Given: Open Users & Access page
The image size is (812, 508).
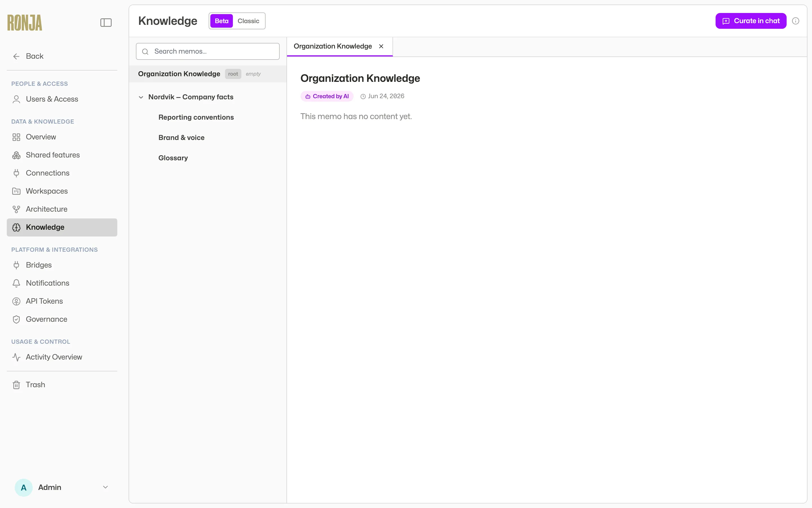Looking at the screenshot, I should click(62, 99).
